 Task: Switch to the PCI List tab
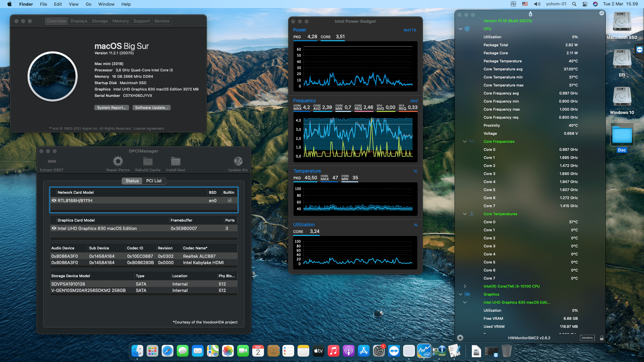point(154,181)
